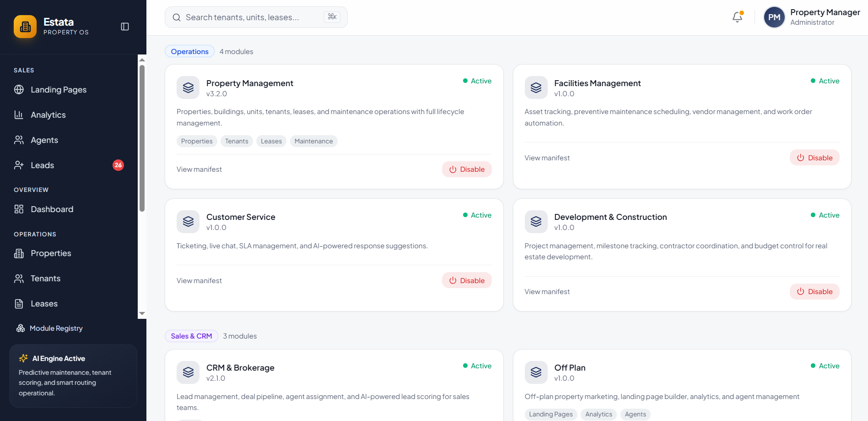Click the Tenants people icon in sidebar

point(19,279)
